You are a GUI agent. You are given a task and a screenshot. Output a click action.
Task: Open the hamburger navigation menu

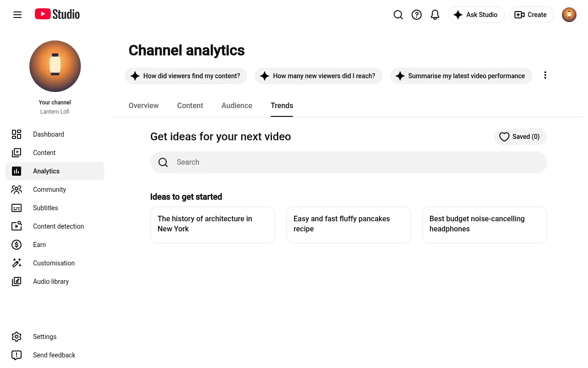pyautogui.click(x=17, y=15)
